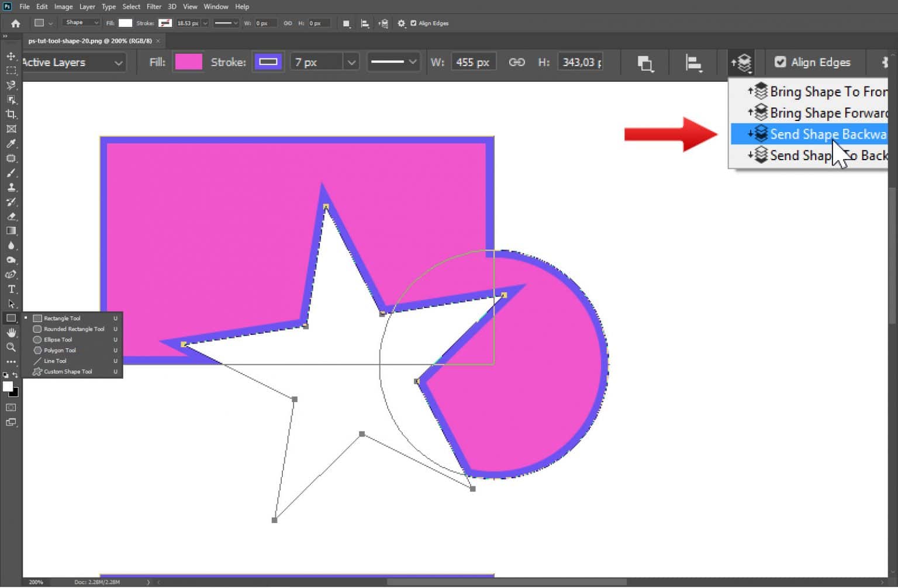Click the pink Fill color swatch
The width and height of the screenshot is (898, 588).
(x=188, y=61)
